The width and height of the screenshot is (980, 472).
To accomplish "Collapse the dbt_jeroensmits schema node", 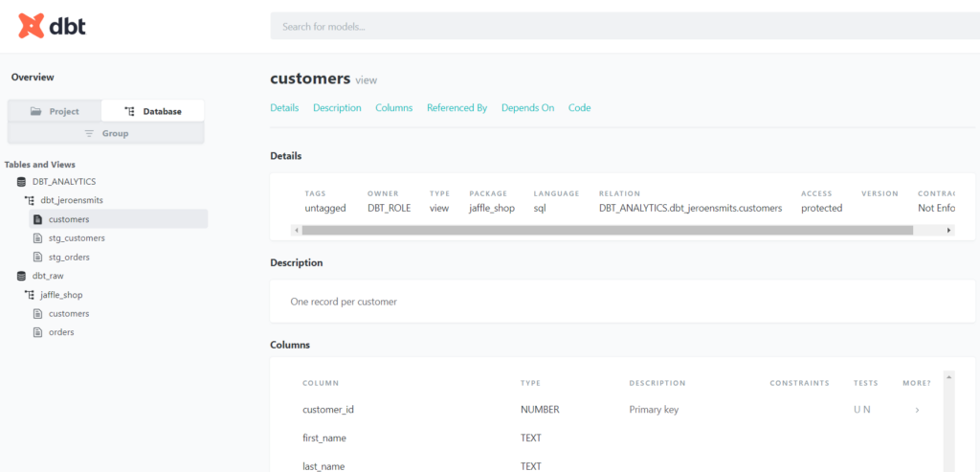I will click(x=71, y=201).
